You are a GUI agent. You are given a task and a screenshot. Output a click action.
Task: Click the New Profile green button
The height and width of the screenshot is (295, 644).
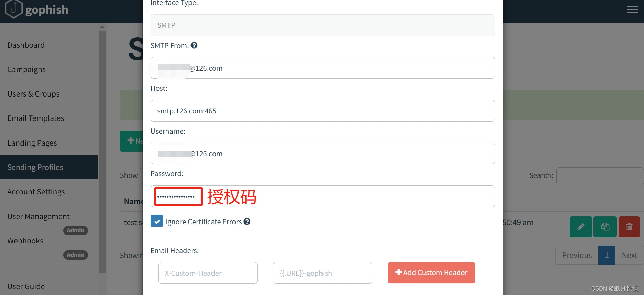pyautogui.click(x=131, y=141)
